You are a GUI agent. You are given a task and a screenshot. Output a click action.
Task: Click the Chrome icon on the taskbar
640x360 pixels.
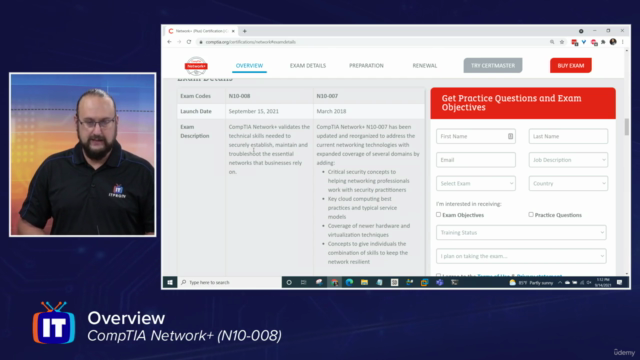pyautogui.click(x=335, y=282)
